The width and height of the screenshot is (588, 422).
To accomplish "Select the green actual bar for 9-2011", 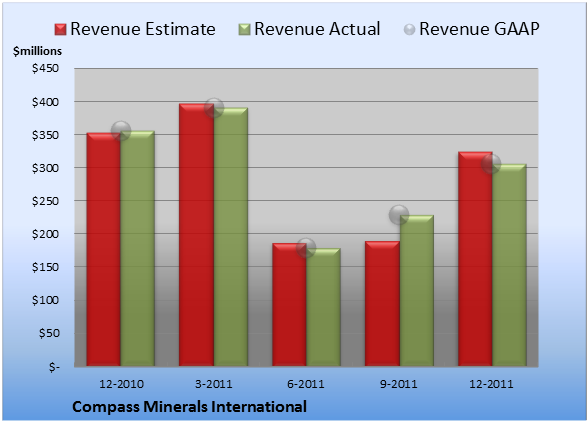I will click(416, 291).
